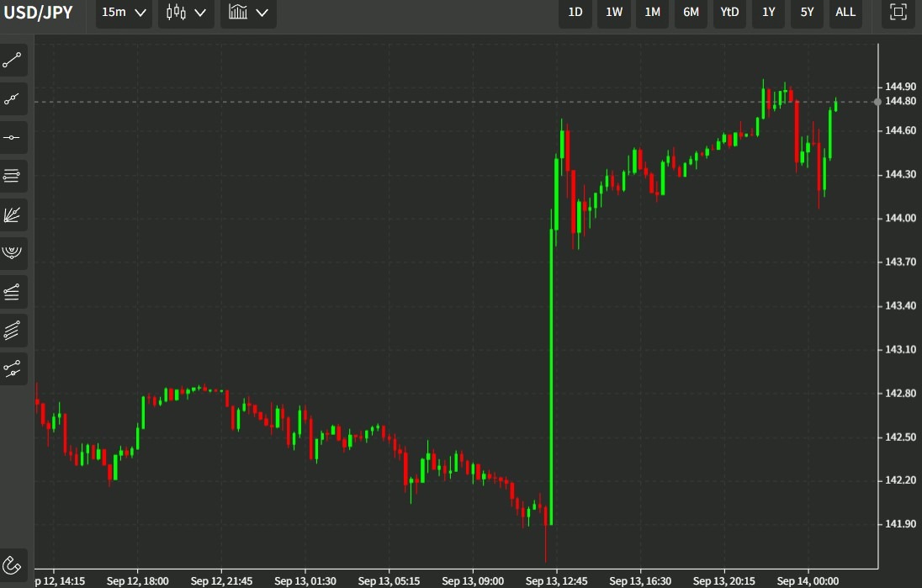
Task: Select the Fibonacci arcs tool
Action: [x=13, y=253]
